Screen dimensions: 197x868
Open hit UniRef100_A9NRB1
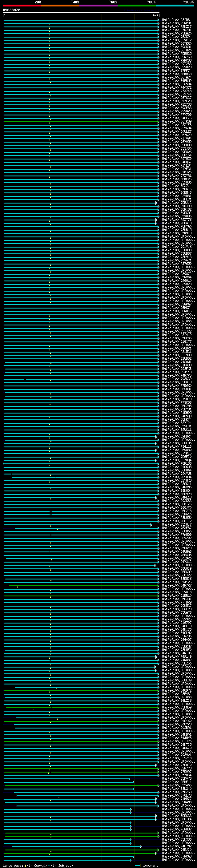tap(177, 23)
